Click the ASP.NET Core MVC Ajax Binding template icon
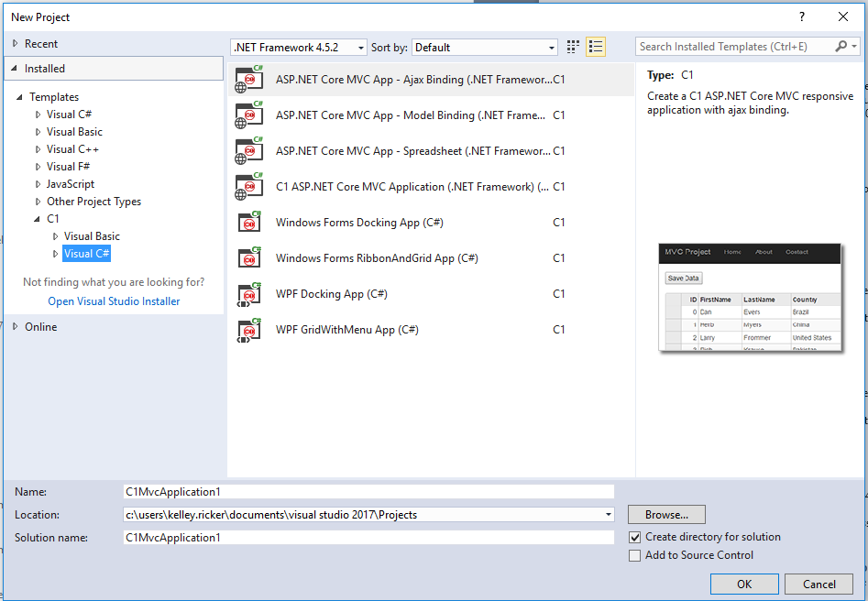868x601 pixels. point(248,79)
